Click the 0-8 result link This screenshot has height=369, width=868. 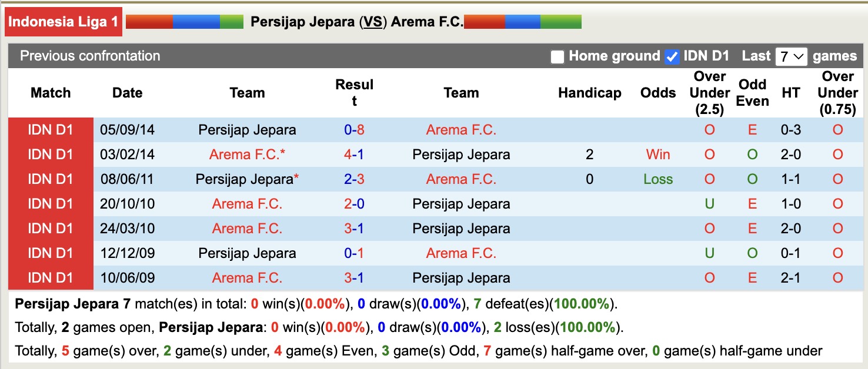coord(353,130)
